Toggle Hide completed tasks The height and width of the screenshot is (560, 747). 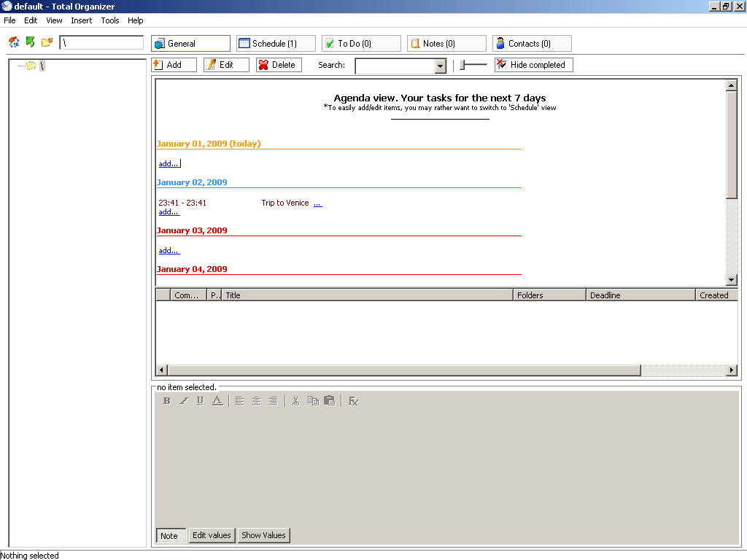click(533, 64)
